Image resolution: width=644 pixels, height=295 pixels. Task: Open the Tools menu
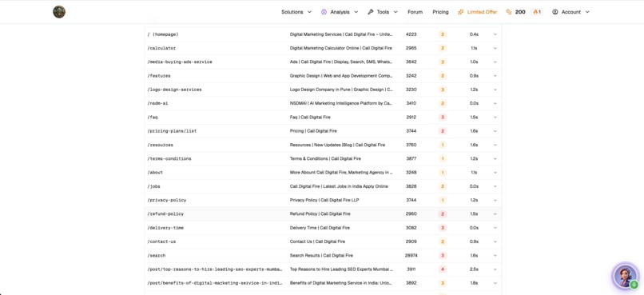point(383,12)
